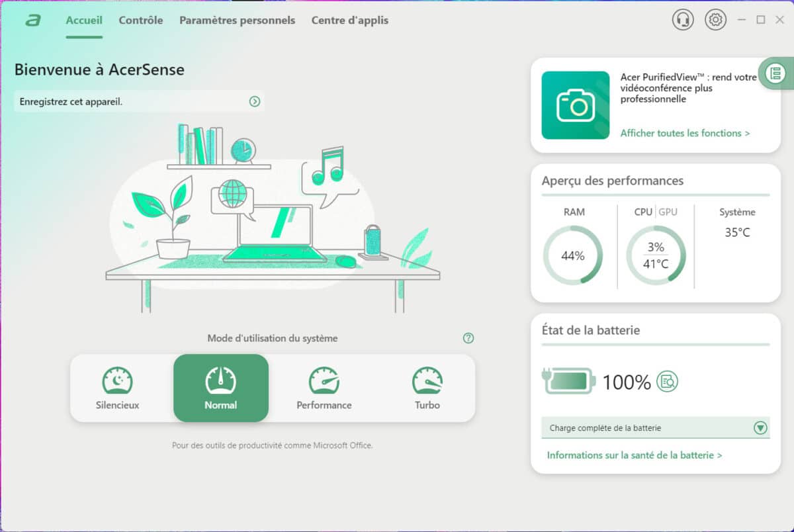Open support via the headset icon
The height and width of the screenshot is (532, 794).
[683, 20]
